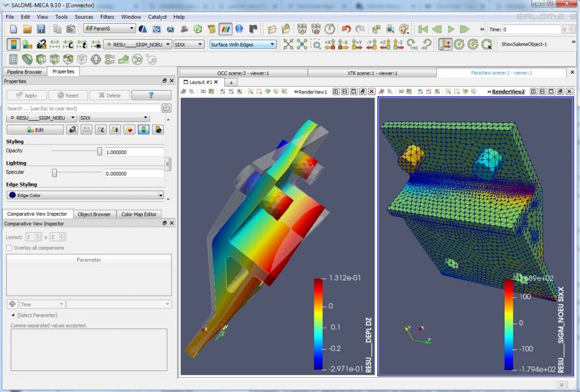
Task: Open the Surface With Edges representation dropdown
Action: (242, 44)
